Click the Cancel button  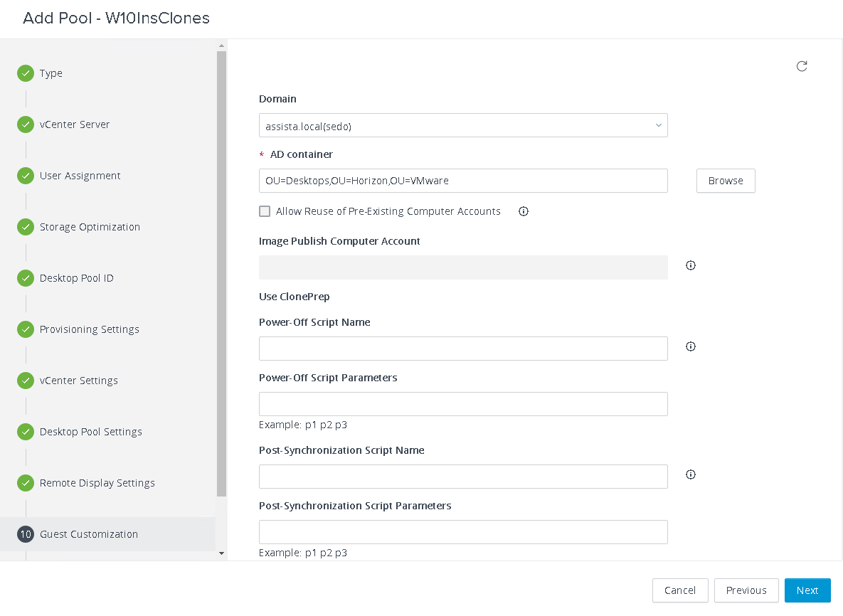680,590
